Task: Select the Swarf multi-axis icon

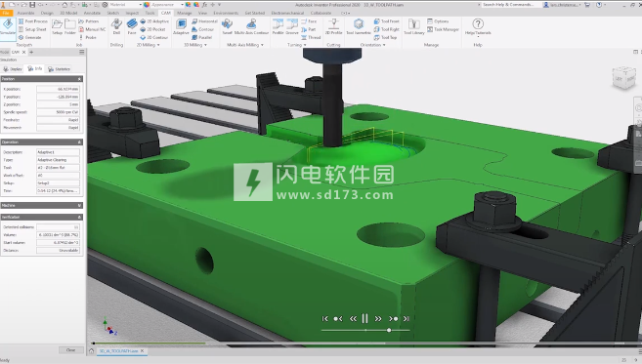Action: [228, 27]
